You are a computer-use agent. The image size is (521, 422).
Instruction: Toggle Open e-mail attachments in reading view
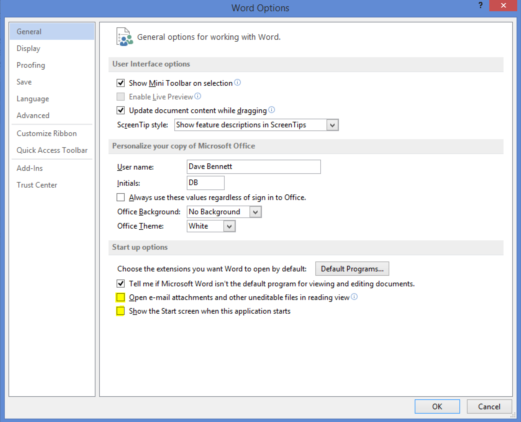click(x=120, y=297)
